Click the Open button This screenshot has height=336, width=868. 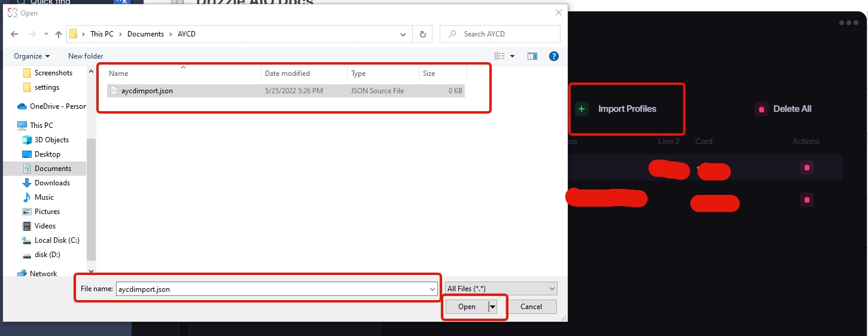467,307
